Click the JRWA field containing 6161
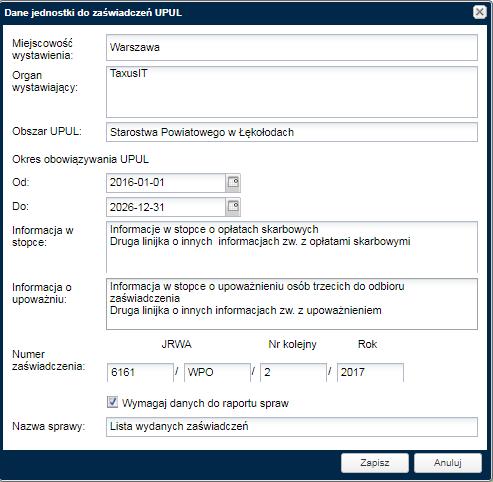The image size is (493, 482). (x=140, y=372)
